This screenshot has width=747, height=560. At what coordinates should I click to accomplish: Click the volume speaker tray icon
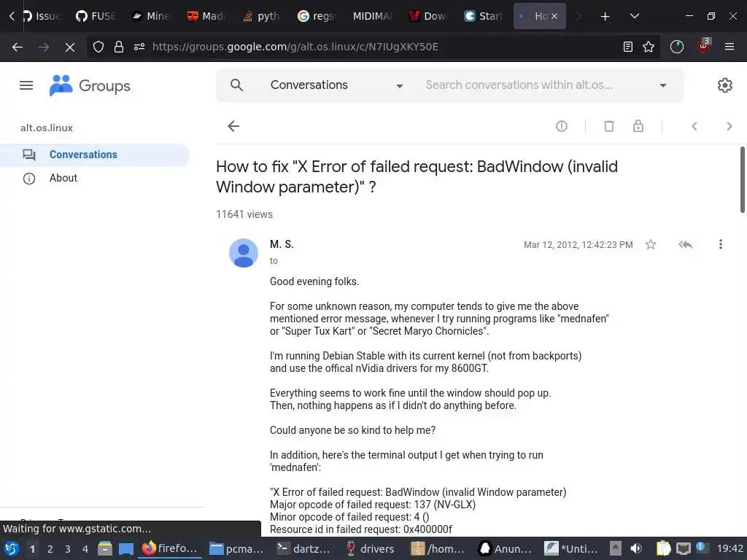coord(636,548)
